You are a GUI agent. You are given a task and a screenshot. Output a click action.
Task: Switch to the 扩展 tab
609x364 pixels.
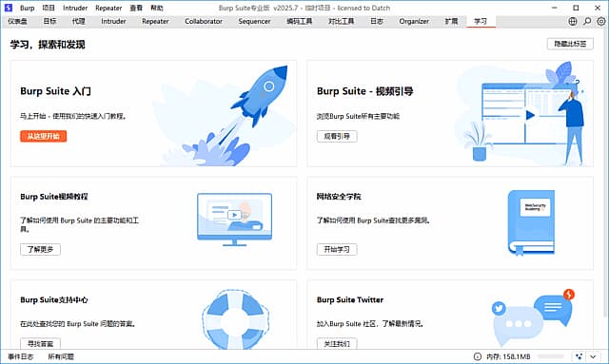(x=451, y=21)
